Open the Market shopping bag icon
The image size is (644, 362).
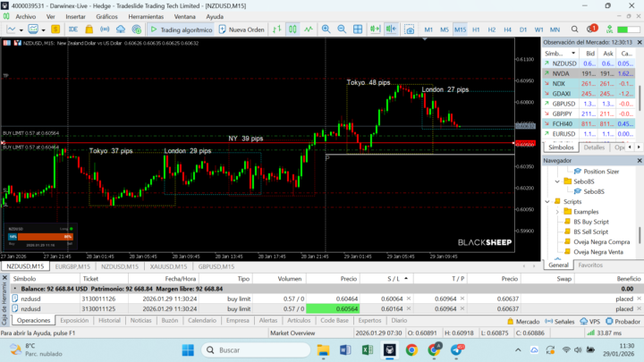[89, 29]
